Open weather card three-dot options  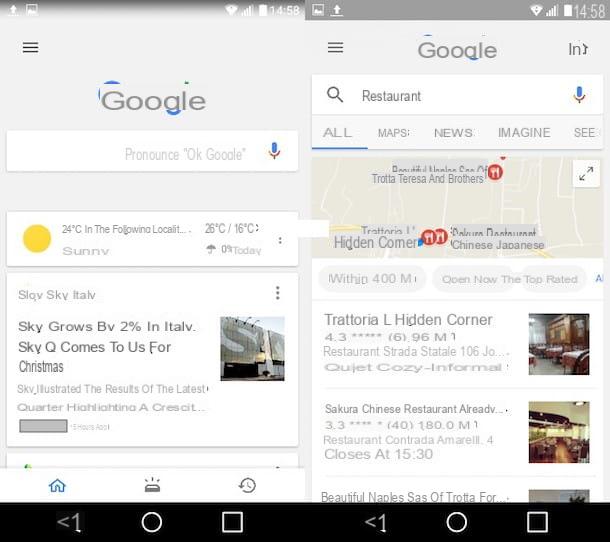point(280,240)
